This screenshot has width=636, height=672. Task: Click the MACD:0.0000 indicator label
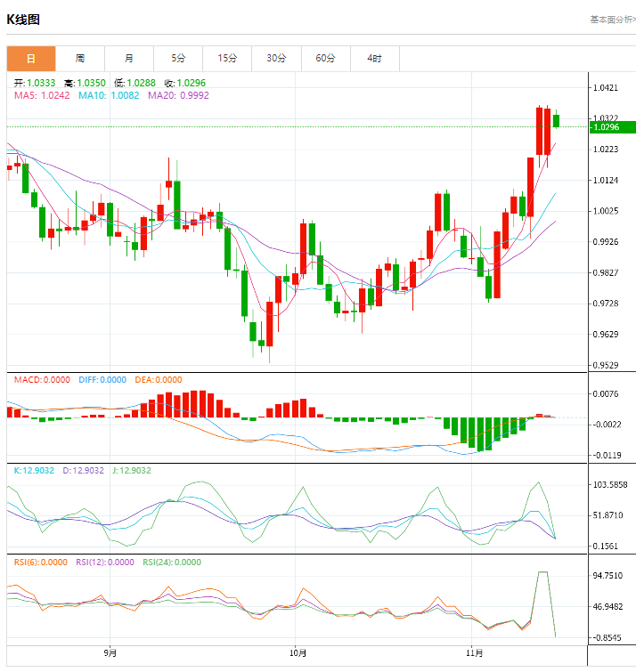click(42, 380)
